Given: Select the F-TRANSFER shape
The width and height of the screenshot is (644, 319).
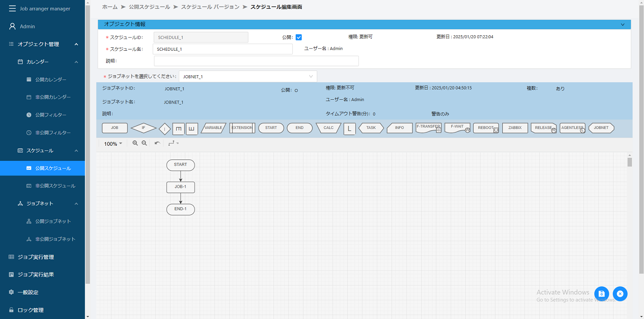Looking at the screenshot, I should [428, 128].
